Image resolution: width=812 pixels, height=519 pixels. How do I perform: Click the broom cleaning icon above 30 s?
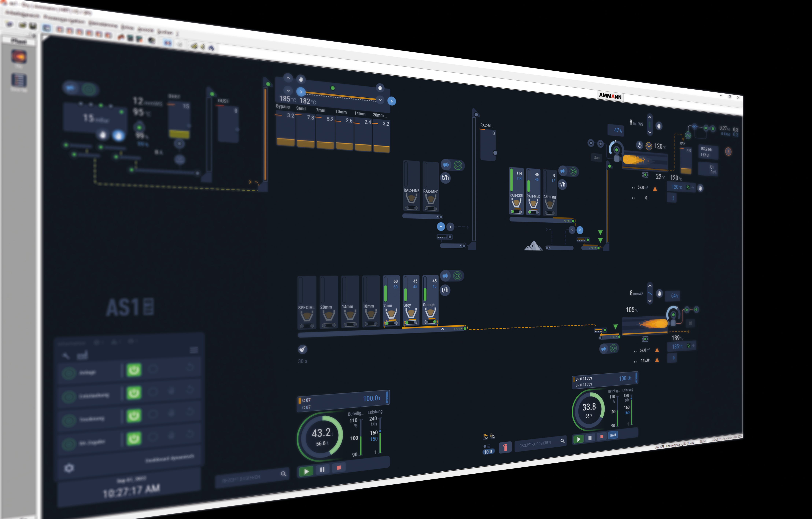[302, 349]
